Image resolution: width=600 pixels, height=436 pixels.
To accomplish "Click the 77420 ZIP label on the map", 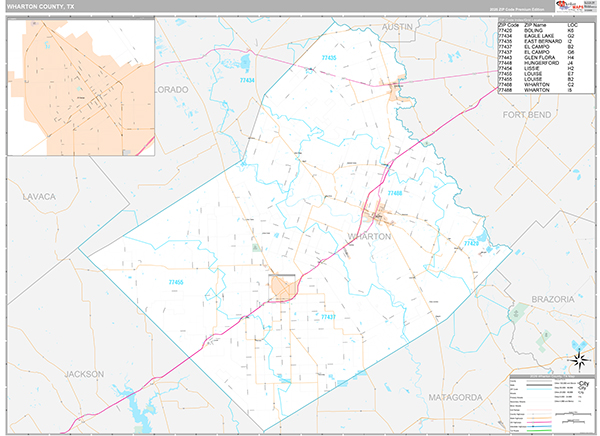I will coord(471,243).
